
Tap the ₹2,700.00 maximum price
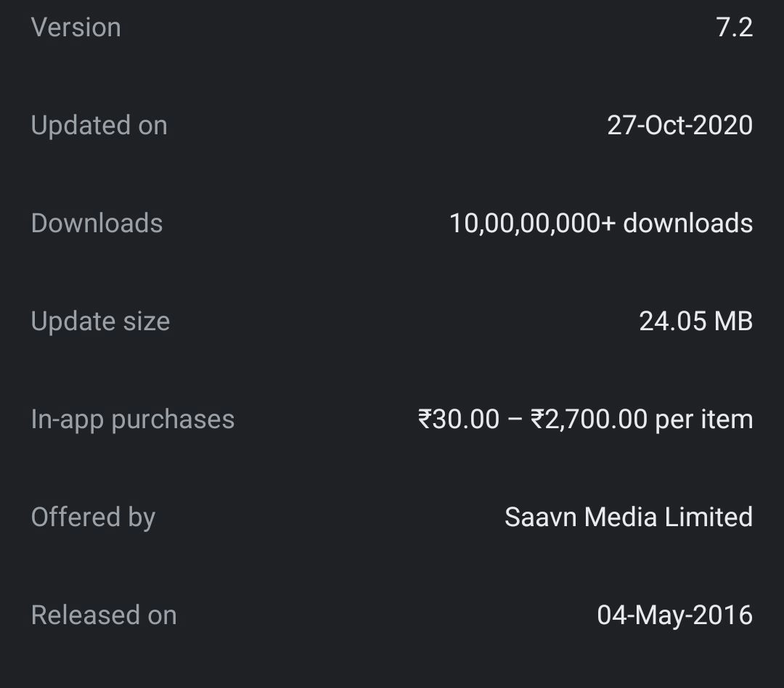tap(589, 419)
